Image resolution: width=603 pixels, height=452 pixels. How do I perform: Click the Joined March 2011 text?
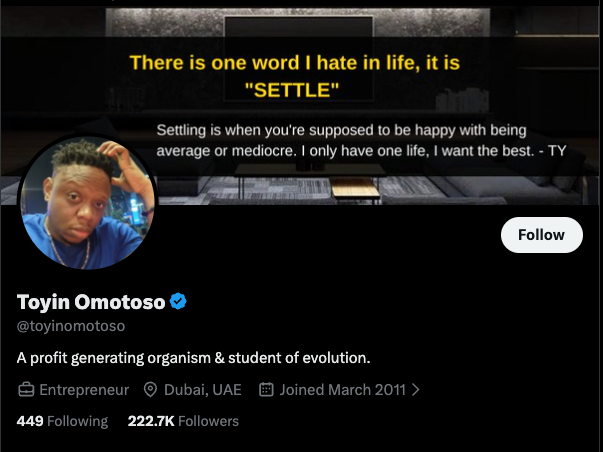click(x=343, y=389)
